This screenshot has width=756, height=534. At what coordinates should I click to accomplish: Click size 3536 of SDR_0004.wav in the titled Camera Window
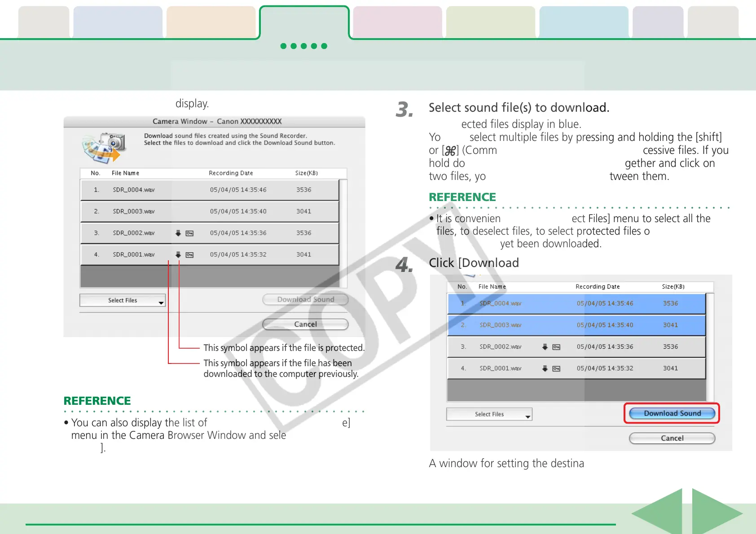[x=303, y=190]
